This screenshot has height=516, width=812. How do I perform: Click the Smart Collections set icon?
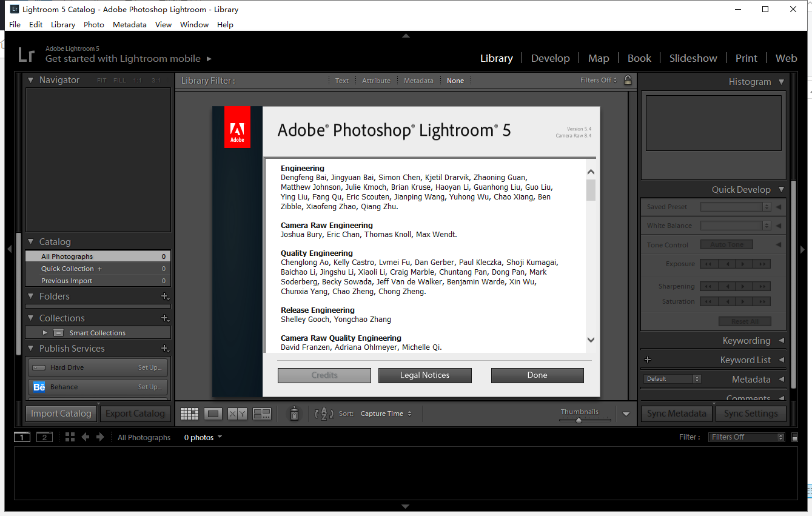click(58, 333)
